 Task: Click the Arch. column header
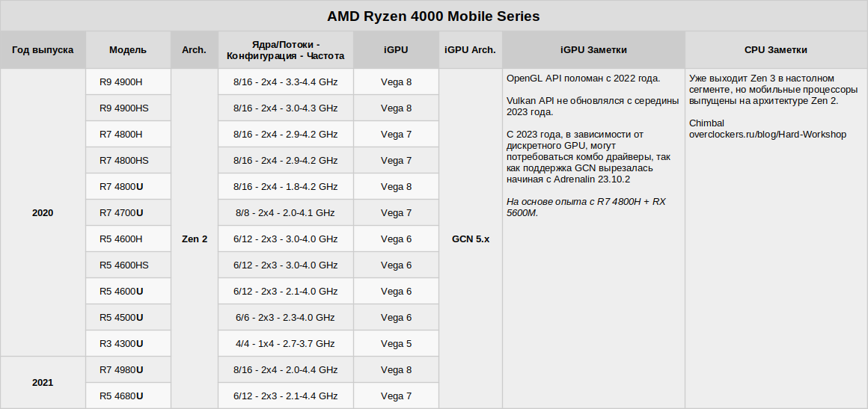tap(194, 50)
